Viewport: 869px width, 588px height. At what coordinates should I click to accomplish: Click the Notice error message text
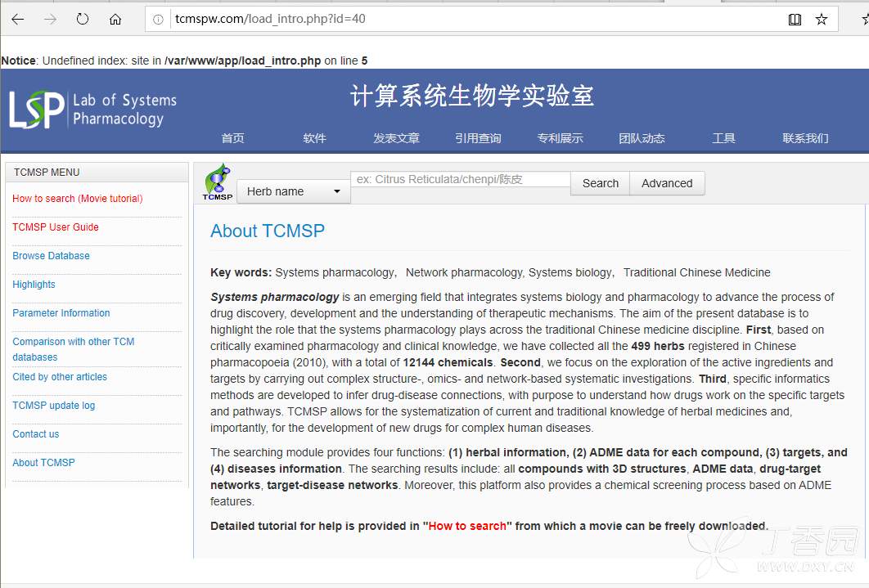pos(184,61)
